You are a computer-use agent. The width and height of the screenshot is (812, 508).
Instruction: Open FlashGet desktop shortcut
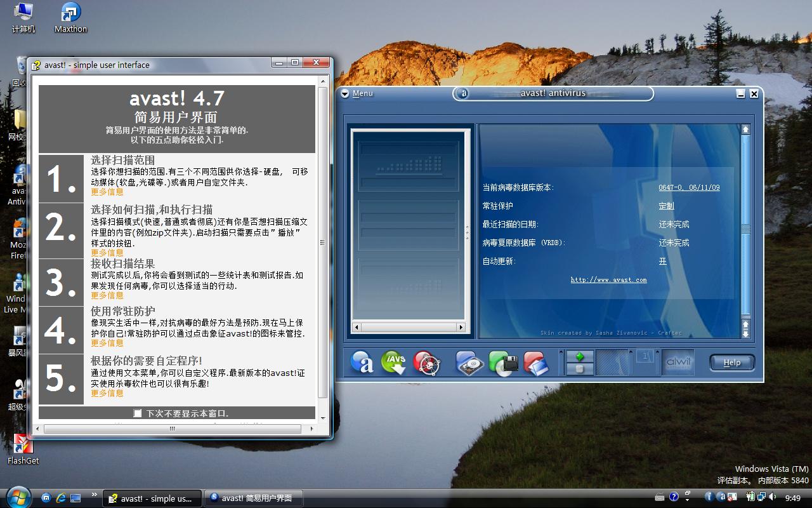pos(23,449)
